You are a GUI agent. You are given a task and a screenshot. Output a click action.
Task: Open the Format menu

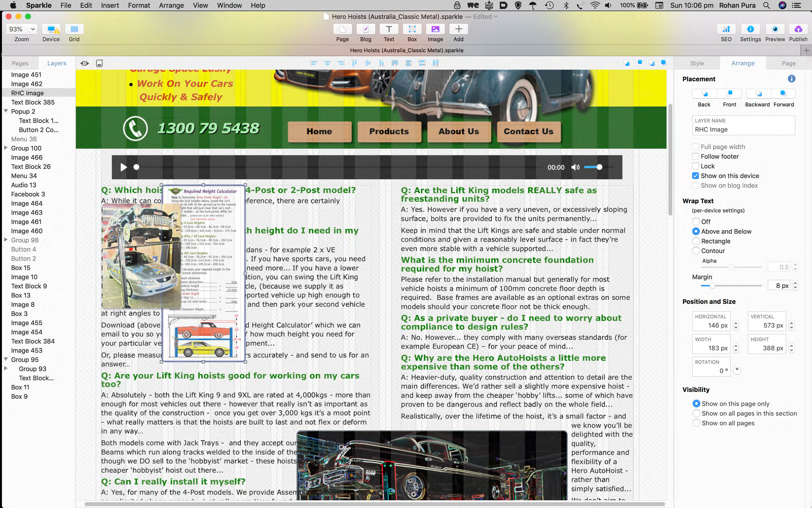coord(139,5)
